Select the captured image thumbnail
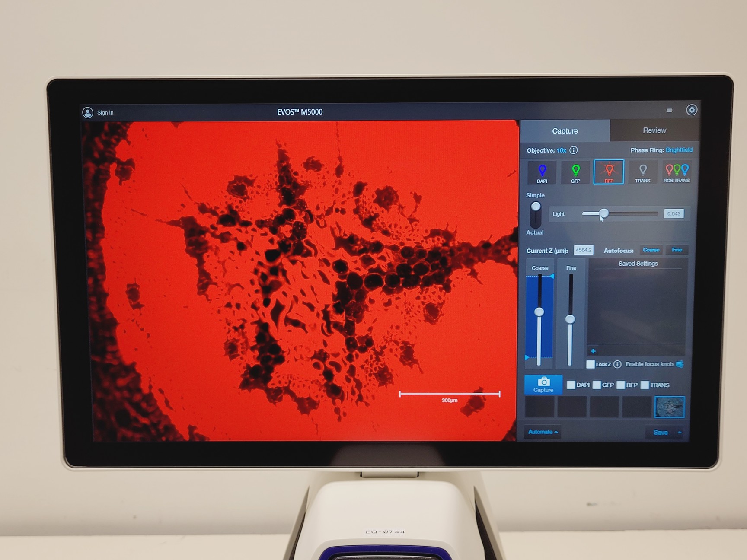747x560 pixels. click(669, 406)
